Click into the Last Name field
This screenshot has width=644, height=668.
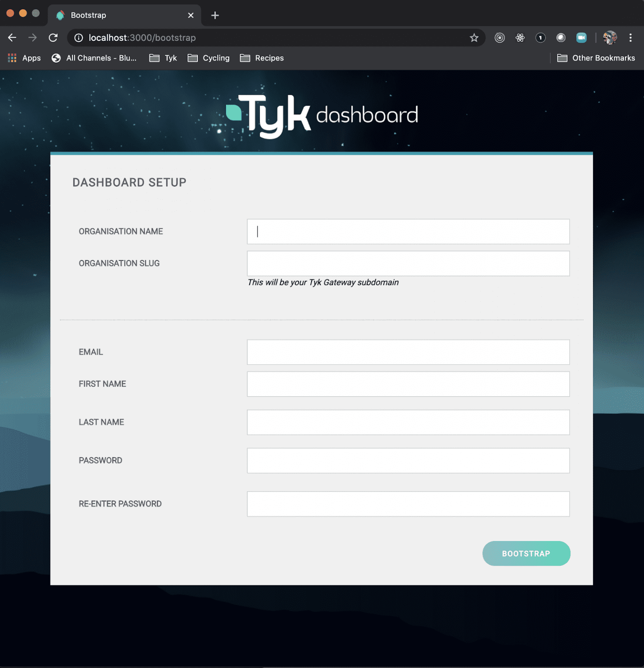[x=408, y=422]
